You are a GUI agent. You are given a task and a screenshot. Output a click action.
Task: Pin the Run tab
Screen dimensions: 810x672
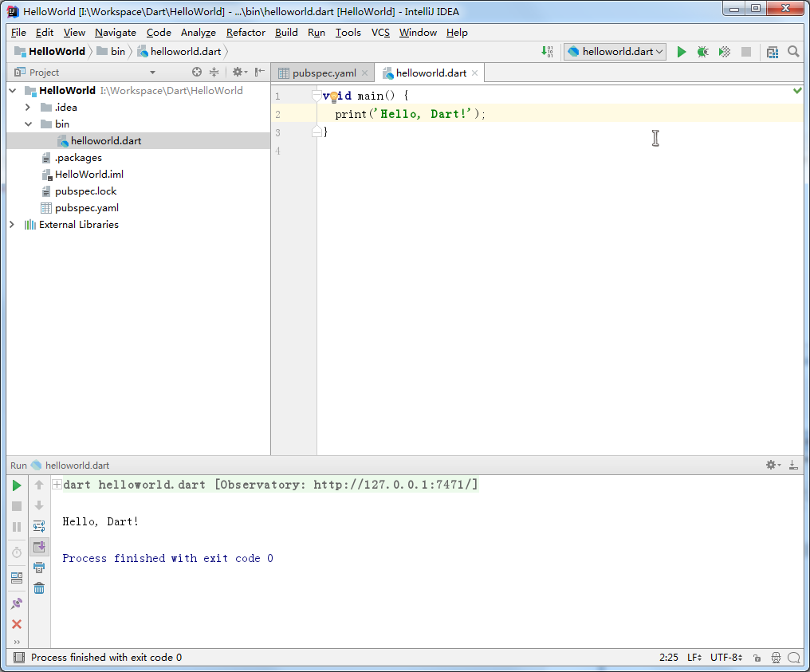pyautogui.click(x=17, y=603)
